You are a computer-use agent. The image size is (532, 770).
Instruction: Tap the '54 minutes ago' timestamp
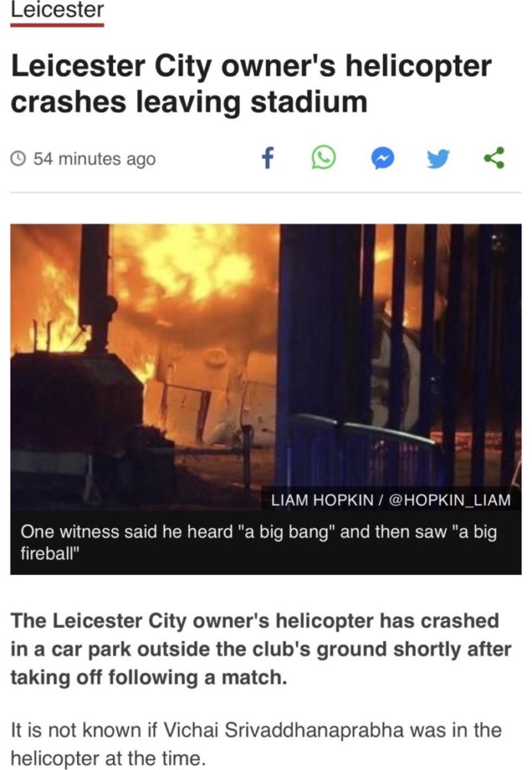click(x=94, y=158)
